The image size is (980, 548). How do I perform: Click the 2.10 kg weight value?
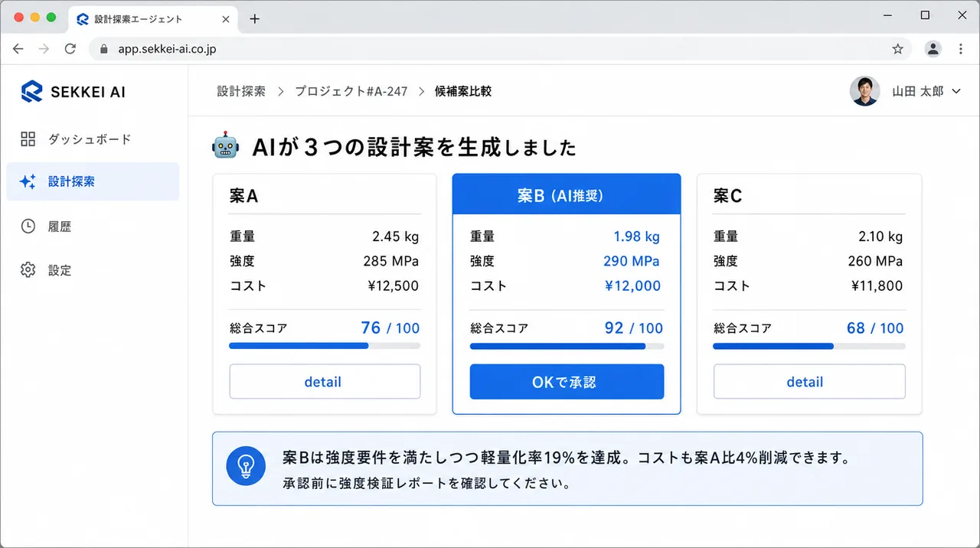880,236
